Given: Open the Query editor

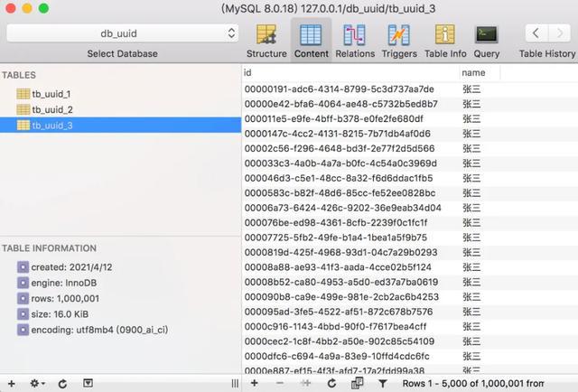Looking at the screenshot, I should tap(487, 41).
